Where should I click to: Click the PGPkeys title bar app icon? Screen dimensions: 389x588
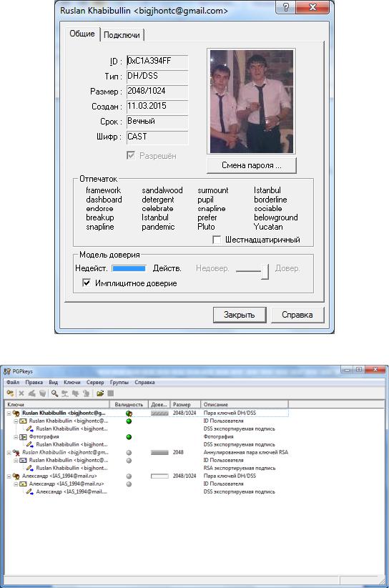[x=7, y=371]
